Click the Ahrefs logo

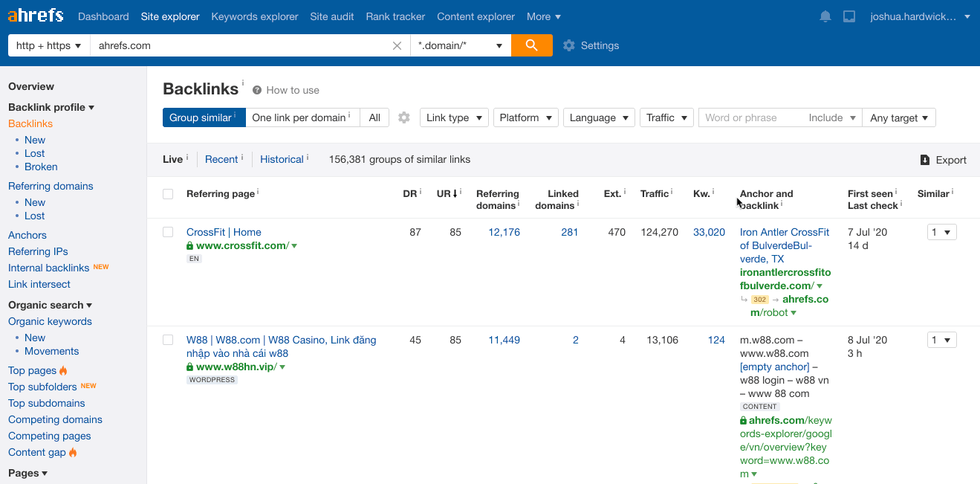tap(36, 16)
